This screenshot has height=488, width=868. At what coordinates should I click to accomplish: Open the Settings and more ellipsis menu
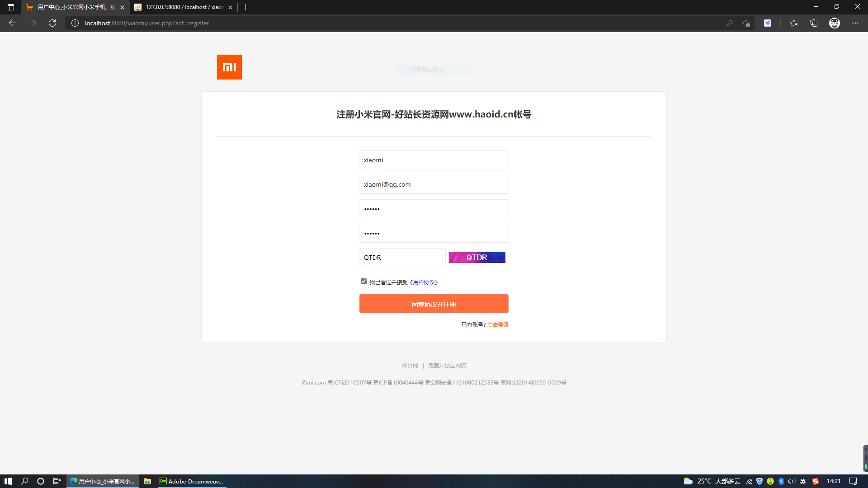tap(855, 23)
